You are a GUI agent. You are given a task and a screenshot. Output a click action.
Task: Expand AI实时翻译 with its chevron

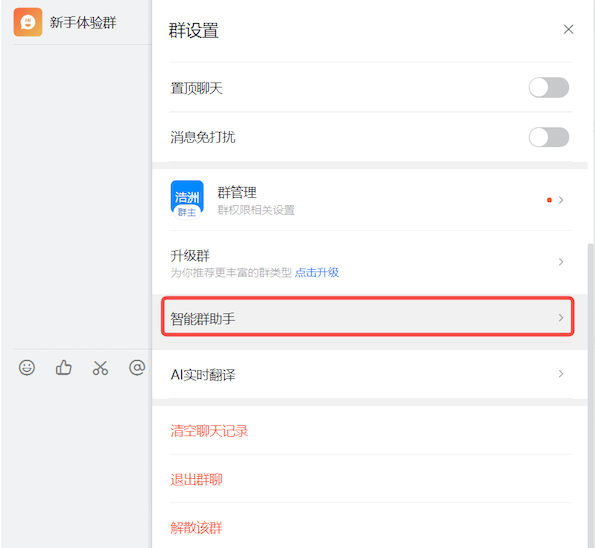coord(561,374)
